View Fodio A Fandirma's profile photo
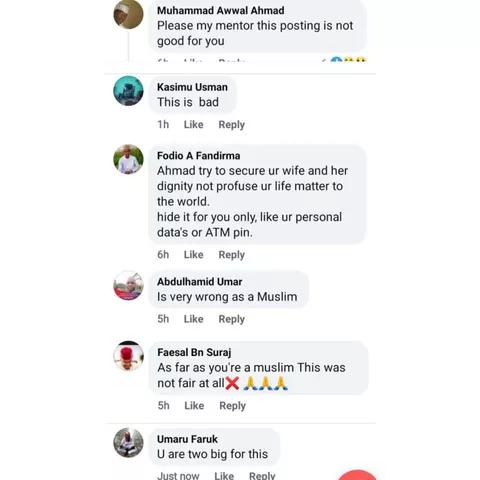Image resolution: width=480 pixels, height=480 pixels. 128,159
